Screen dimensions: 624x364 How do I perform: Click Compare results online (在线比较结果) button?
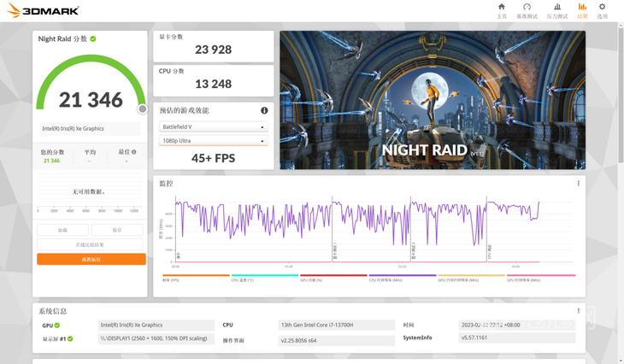[90, 244]
